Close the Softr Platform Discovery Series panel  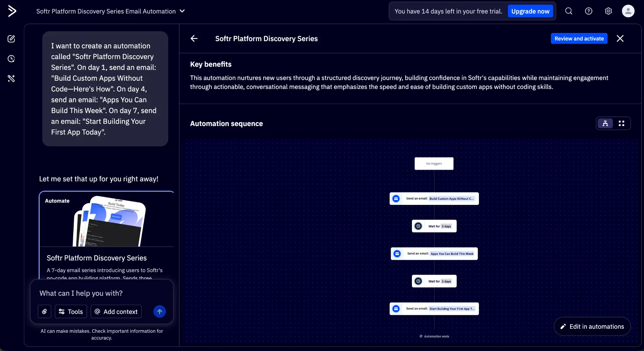tap(620, 39)
